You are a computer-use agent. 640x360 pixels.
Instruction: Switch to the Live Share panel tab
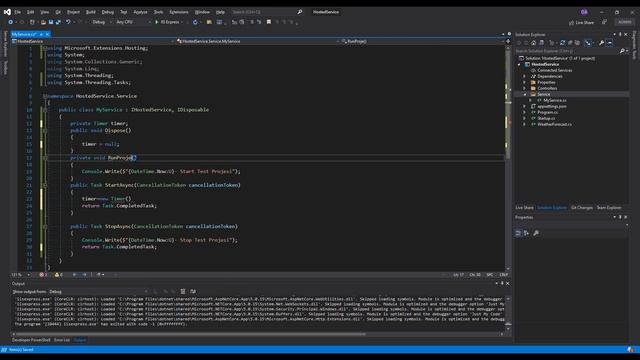tap(524, 208)
